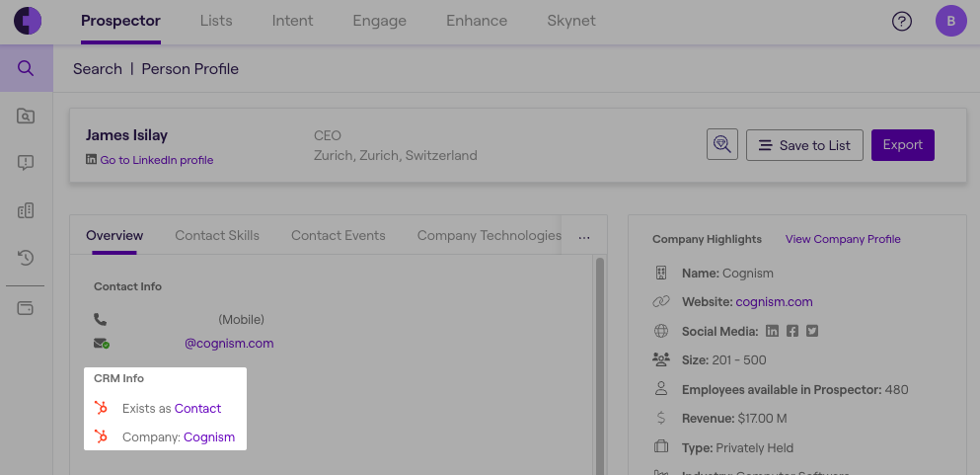The width and height of the screenshot is (980, 475).
Task: Click the Revenue $17.00 M value
Action: tap(761, 418)
